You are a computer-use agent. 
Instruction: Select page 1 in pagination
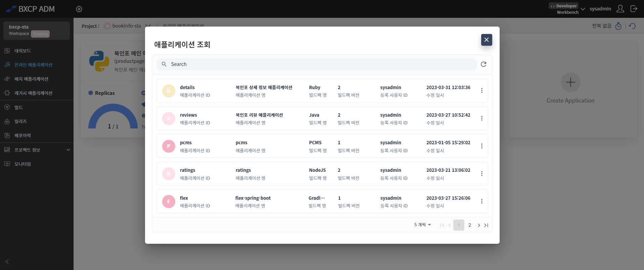click(x=459, y=225)
